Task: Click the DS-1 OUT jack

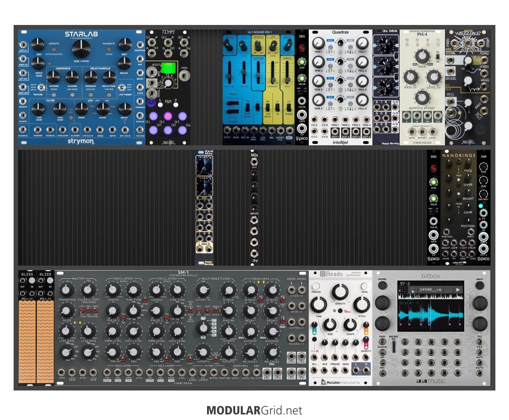Action: pos(289,130)
